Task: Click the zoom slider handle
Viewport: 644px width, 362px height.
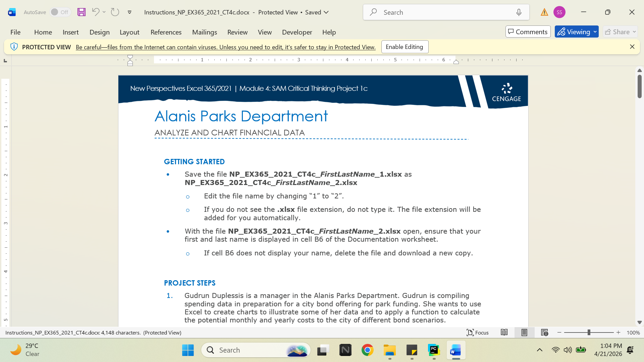Action: [589, 333]
